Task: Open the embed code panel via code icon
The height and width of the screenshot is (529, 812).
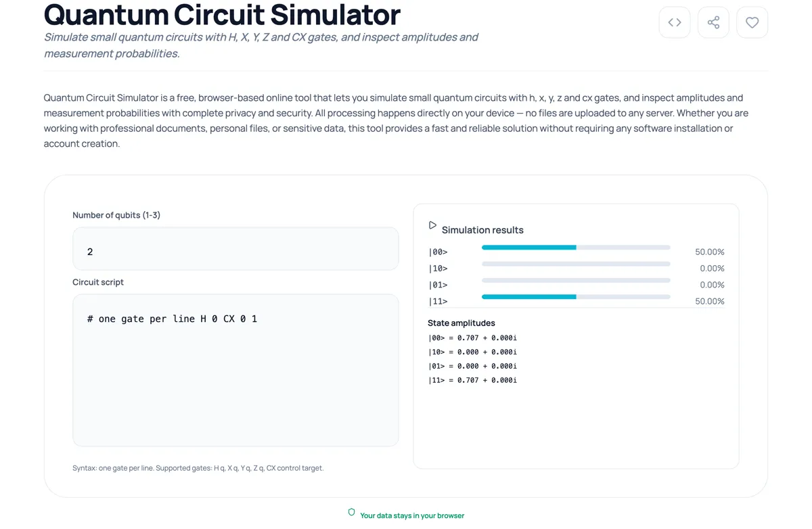Action: coord(675,22)
